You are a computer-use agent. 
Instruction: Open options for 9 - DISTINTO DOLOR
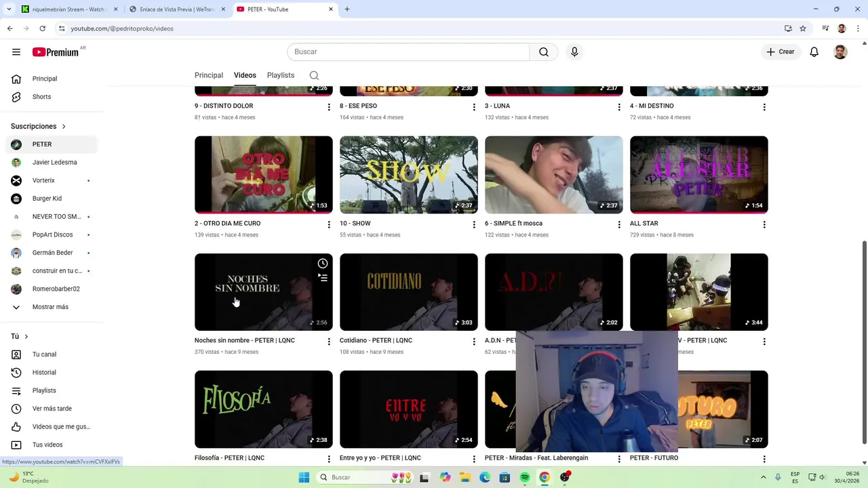[329, 107]
